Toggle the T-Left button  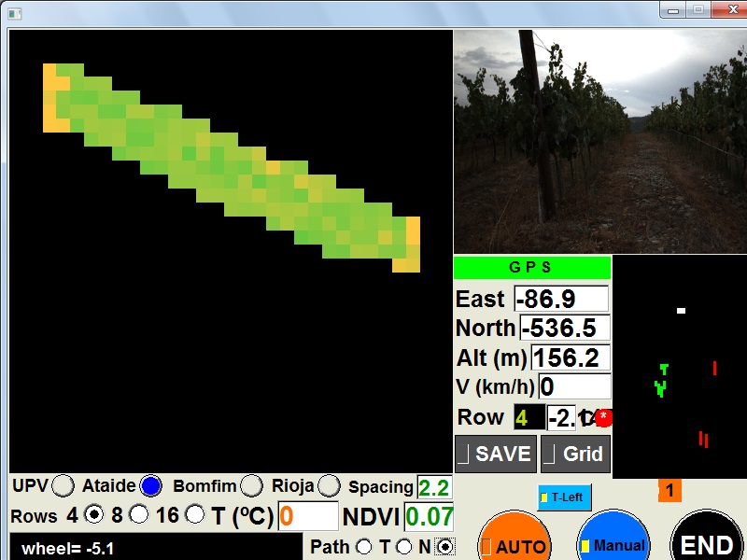(x=564, y=497)
